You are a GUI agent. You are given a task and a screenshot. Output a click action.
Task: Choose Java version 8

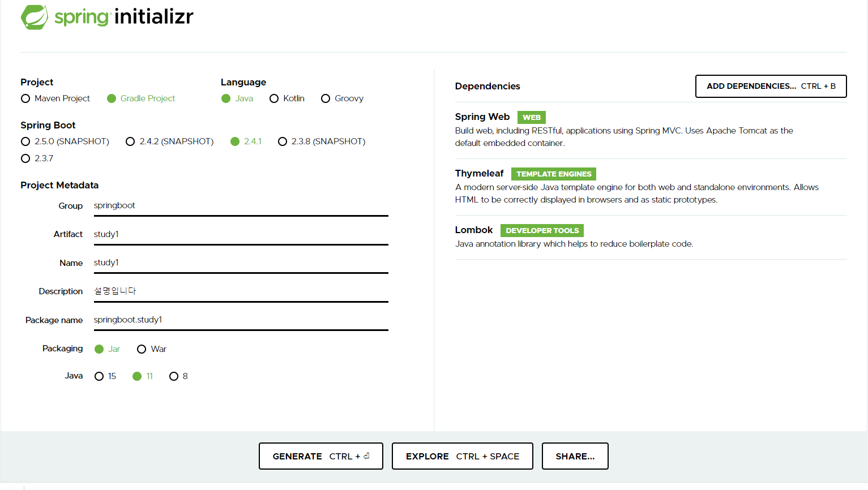pyautogui.click(x=178, y=376)
